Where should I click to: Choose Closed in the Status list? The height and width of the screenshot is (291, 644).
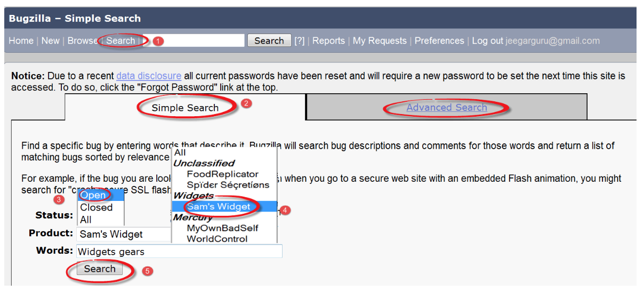96,208
